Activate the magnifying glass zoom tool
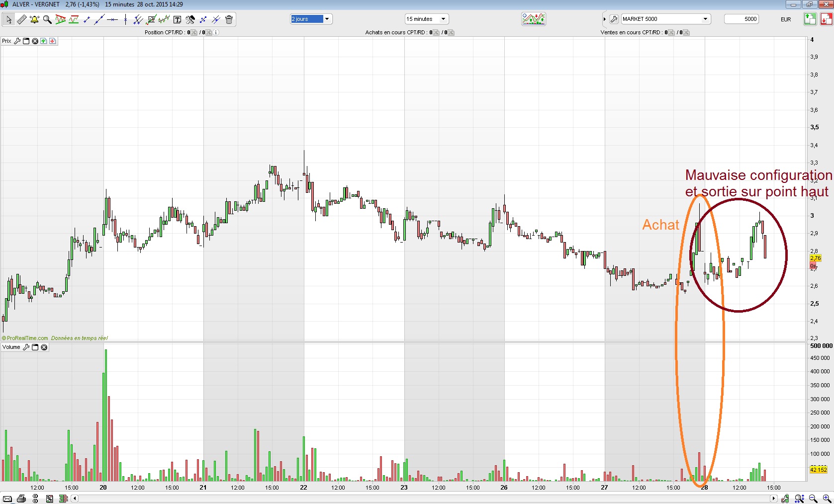Viewport: 834px width, 504px height. 47,19
